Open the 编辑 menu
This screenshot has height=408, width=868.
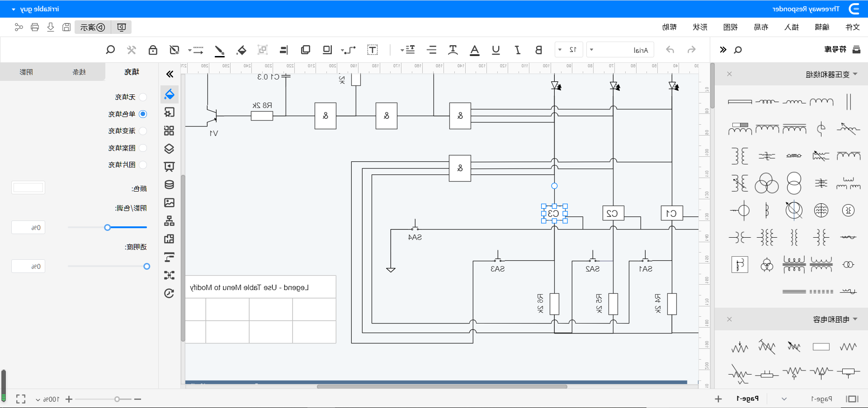click(x=822, y=27)
